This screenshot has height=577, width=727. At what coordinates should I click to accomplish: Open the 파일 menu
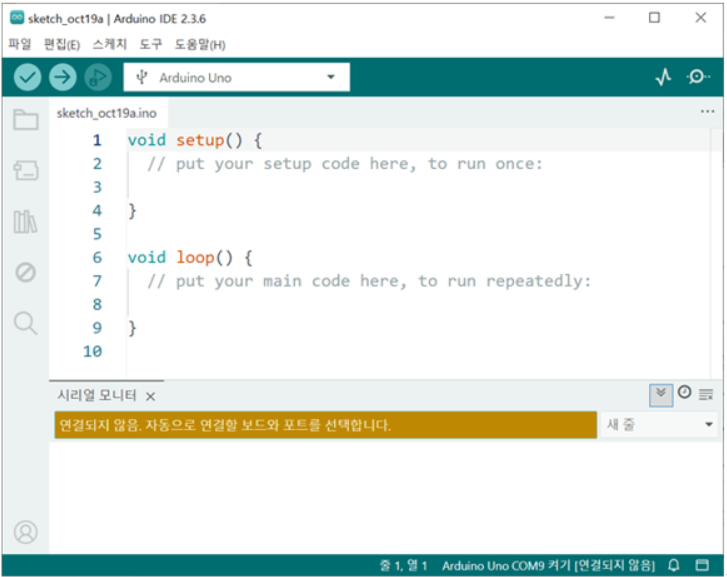[x=19, y=45]
